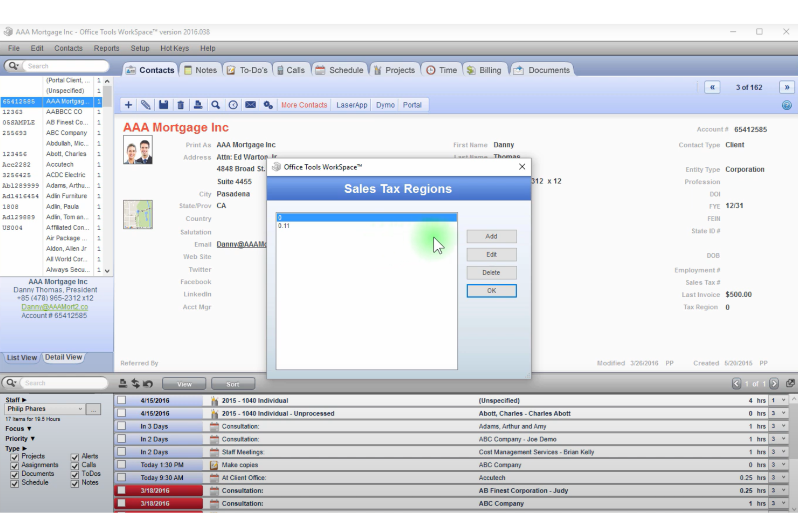Click the undo arrow icon in the lower toolbar
The width and height of the screenshot is (798, 532).
tap(148, 383)
